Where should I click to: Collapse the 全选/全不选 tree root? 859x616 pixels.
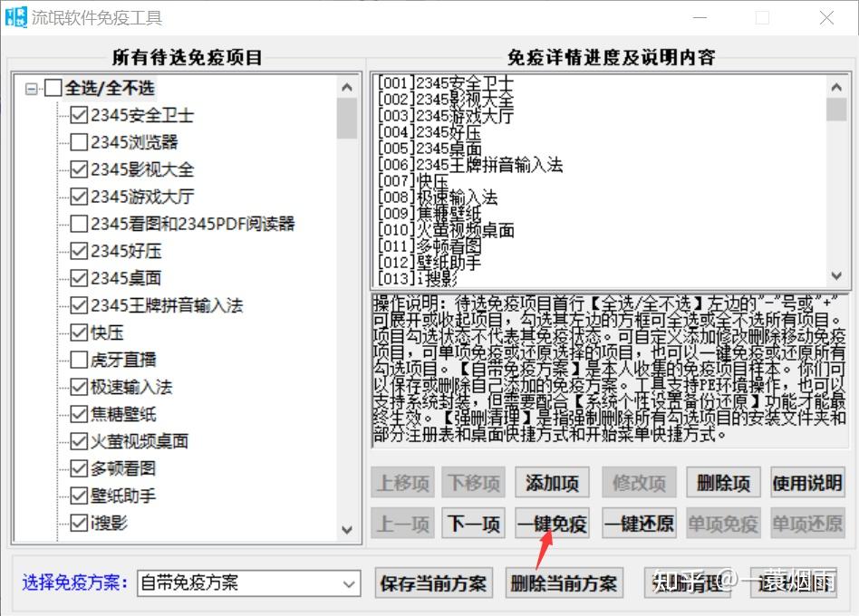[32, 89]
